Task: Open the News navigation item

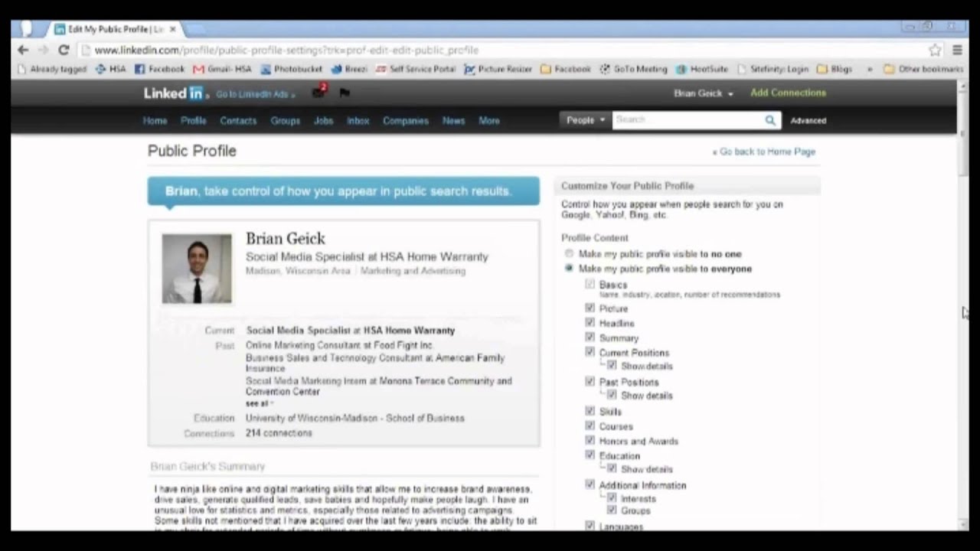Action: (453, 121)
